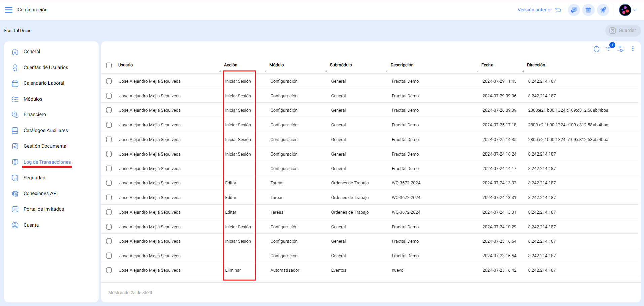Viewport: 644px width, 306px height.
Task: Open the three-dot more options menu
Action: click(x=633, y=49)
